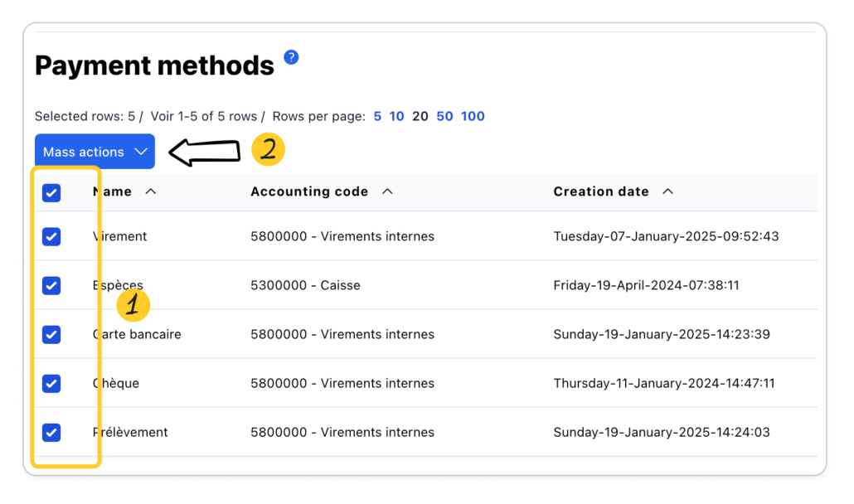Viewport: 854px width, 504px height.
Task: Click the 5300000 - Caisse accounting code cell
Action: 305,285
